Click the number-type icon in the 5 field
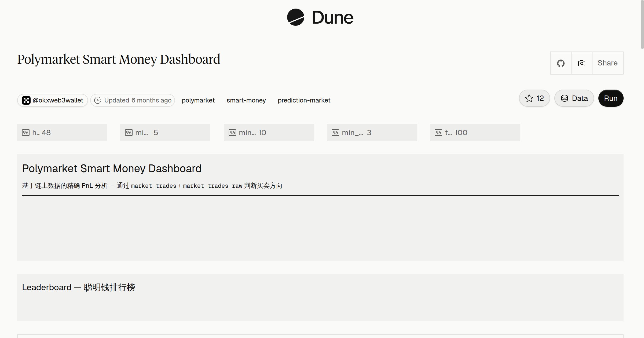Viewport: 644px width, 338px height. click(129, 133)
